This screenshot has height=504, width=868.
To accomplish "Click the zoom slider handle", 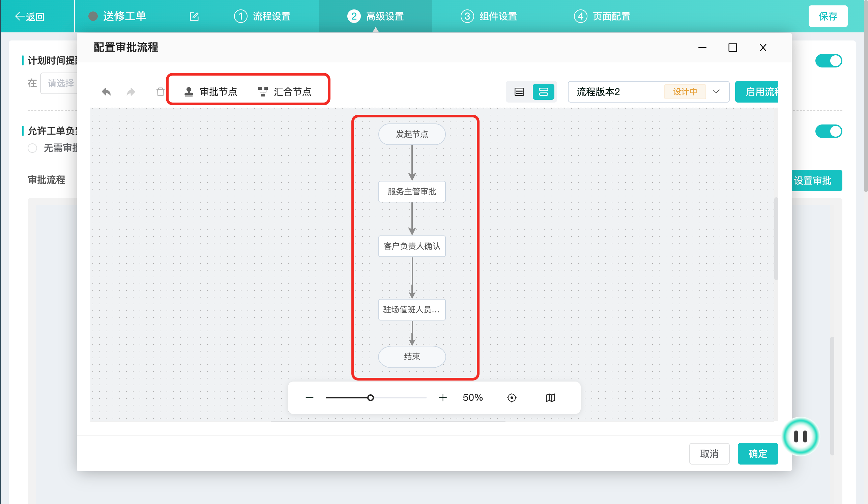I will [370, 397].
